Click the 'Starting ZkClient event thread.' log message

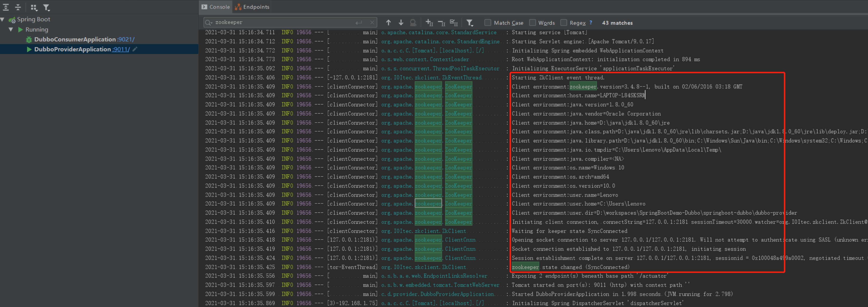558,77
